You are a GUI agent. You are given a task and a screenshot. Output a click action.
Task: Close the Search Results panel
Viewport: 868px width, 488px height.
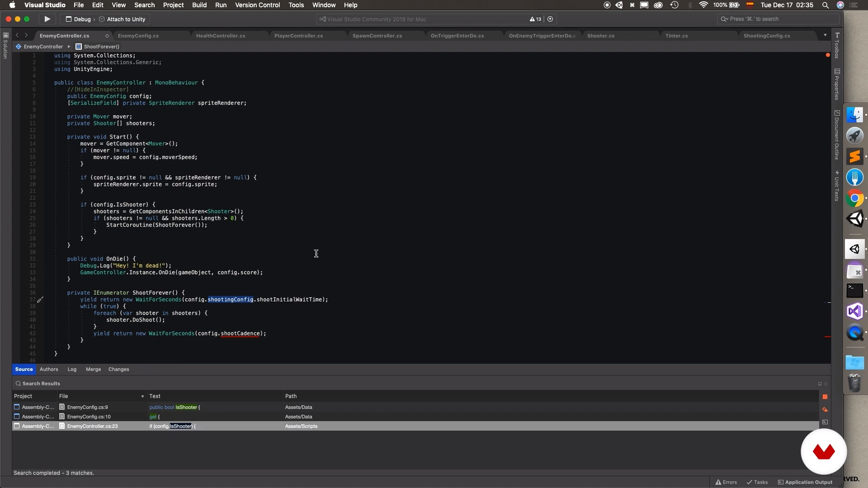826,384
